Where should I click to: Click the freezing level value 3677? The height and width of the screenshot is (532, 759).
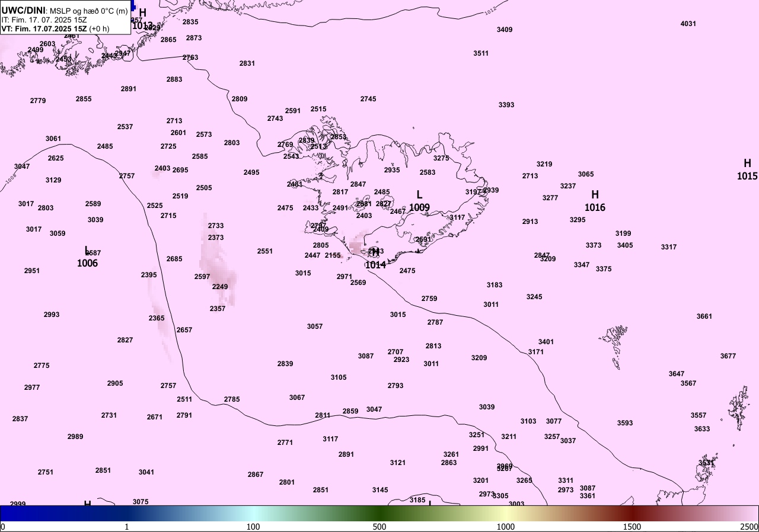coord(728,356)
